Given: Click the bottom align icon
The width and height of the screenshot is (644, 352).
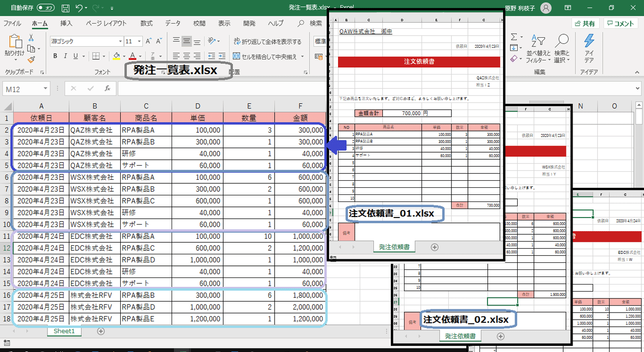Looking at the screenshot, I should point(198,41).
